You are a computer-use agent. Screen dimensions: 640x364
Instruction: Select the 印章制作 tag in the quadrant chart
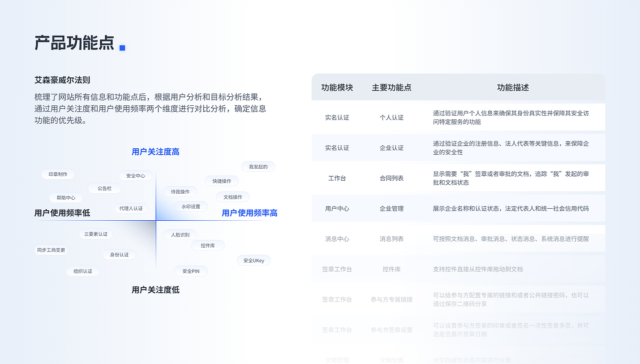coord(57,174)
